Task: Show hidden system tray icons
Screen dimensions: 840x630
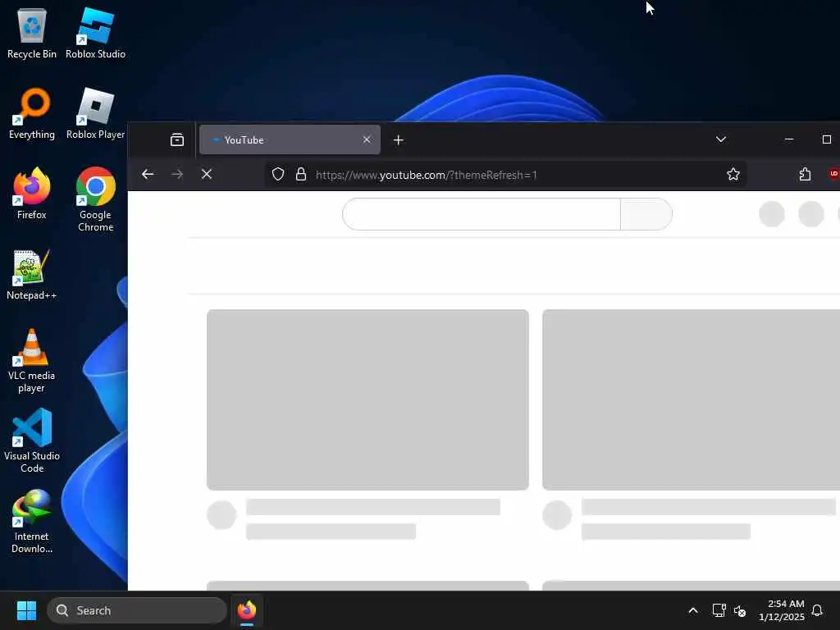Action: (x=692, y=610)
